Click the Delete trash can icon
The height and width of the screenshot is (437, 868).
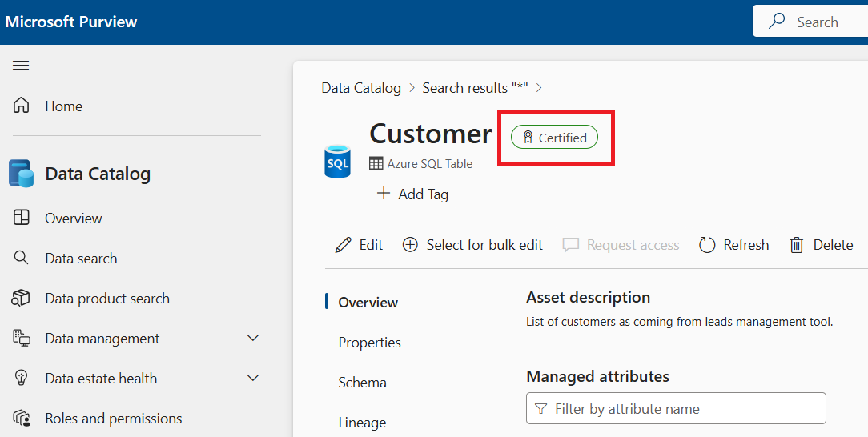point(797,244)
